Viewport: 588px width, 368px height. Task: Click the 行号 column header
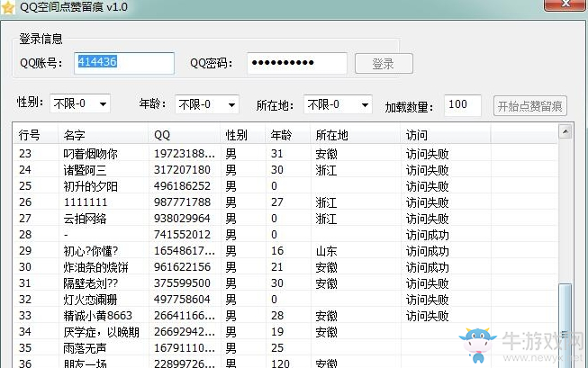coord(36,135)
